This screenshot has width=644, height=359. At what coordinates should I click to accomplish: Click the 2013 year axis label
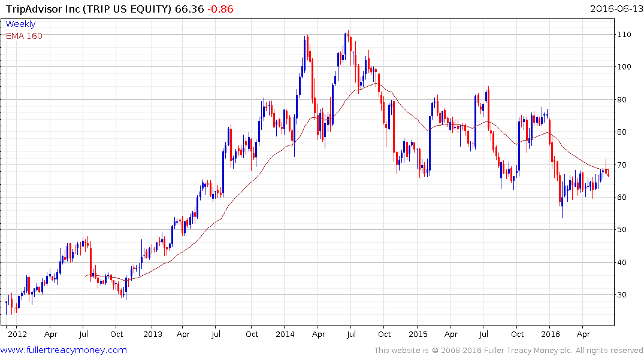153,334
